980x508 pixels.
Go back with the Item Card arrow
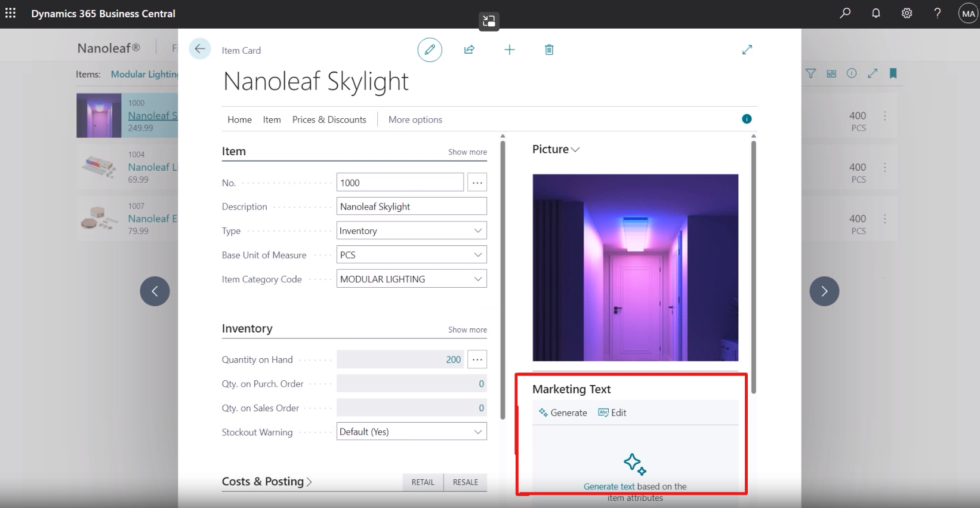[200, 49]
